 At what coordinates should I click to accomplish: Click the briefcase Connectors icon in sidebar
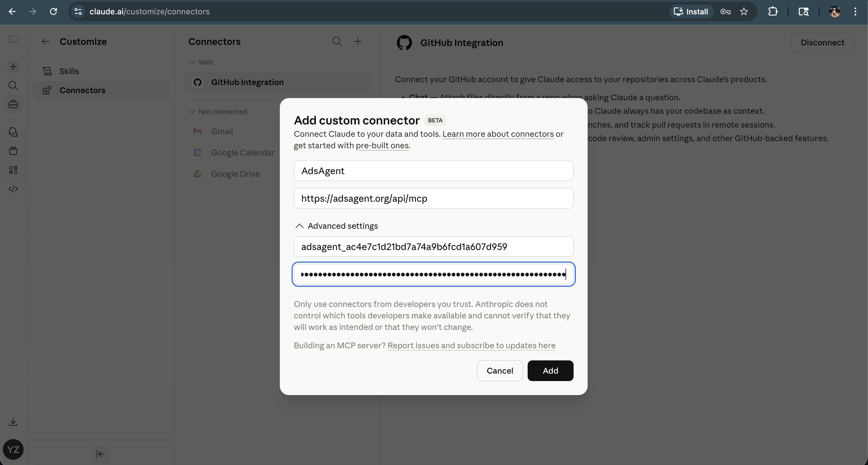13,104
